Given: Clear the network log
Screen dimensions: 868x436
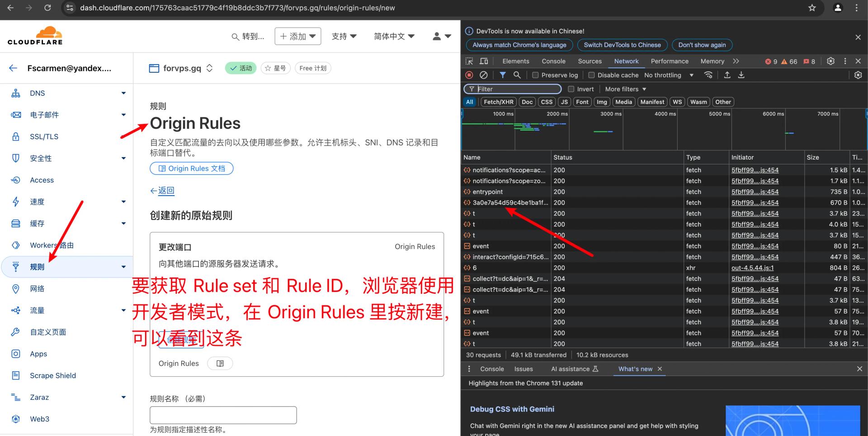Looking at the screenshot, I should (484, 75).
